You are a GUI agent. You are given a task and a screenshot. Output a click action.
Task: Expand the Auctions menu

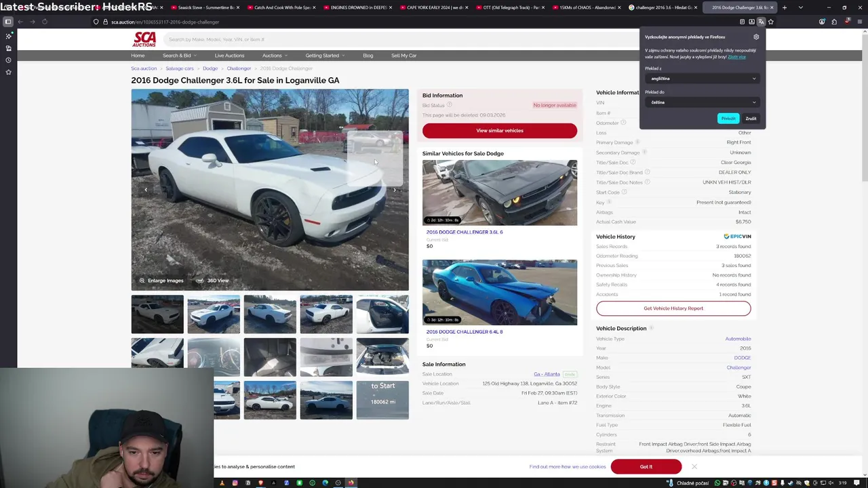[275, 56]
